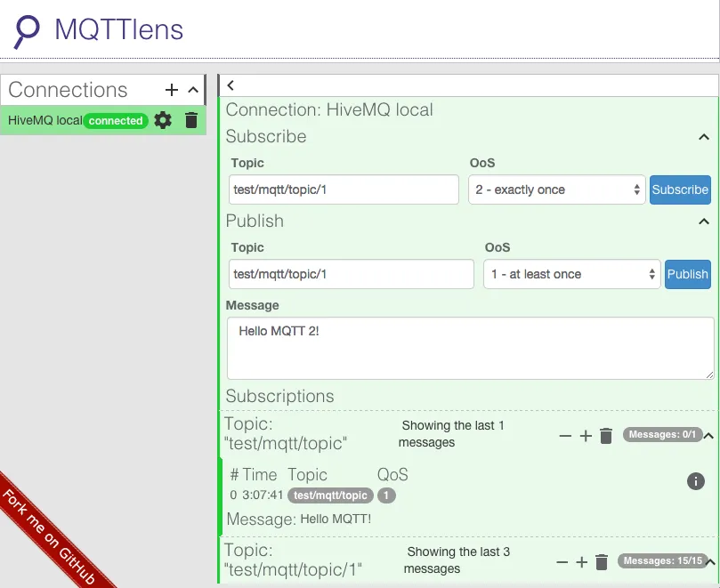Viewport: 720px width, 588px height.
Task: Click the Messages: 15/15 badge
Action: click(663, 560)
